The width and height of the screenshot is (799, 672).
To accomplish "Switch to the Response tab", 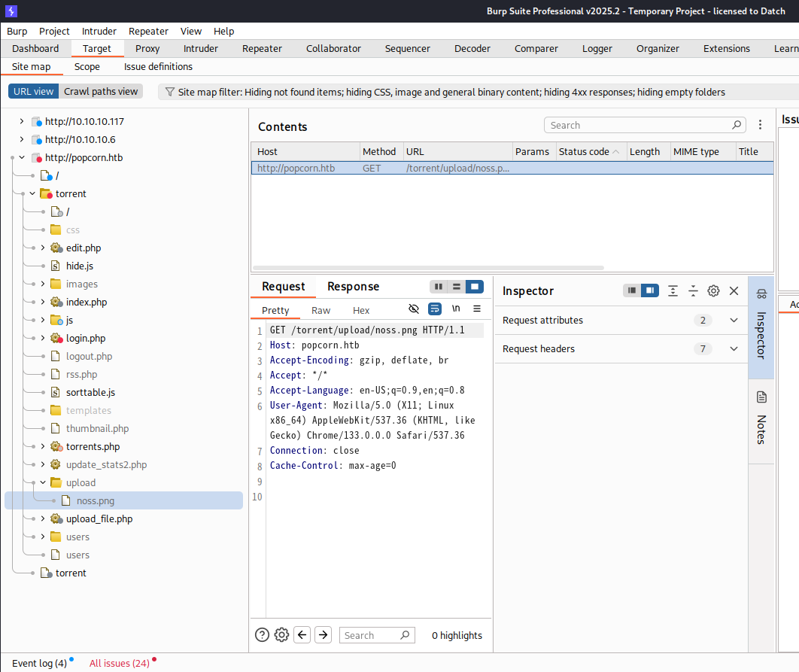I will (x=353, y=287).
